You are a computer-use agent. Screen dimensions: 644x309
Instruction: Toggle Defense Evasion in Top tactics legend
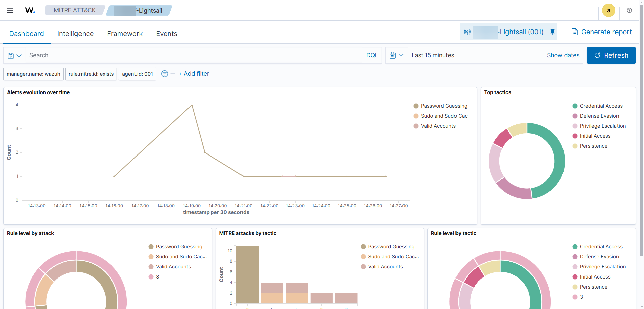(596, 116)
